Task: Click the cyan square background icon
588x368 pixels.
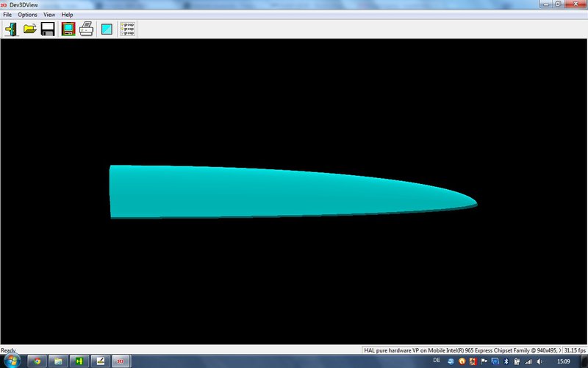Action: pos(107,29)
